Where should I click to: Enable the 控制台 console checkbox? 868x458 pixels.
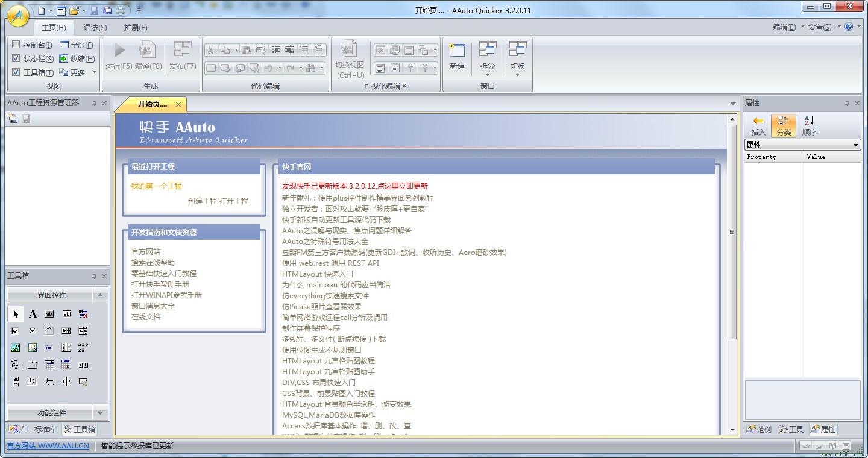point(16,45)
